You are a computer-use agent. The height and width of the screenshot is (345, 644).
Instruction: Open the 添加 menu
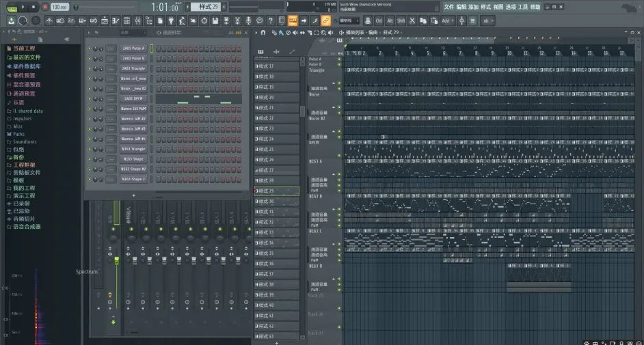point(474,7)
